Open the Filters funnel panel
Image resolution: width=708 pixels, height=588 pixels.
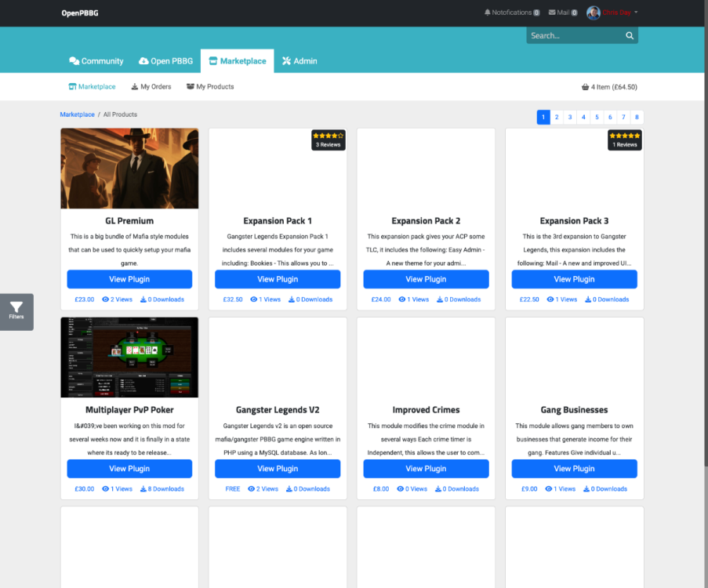click(16, 311)
